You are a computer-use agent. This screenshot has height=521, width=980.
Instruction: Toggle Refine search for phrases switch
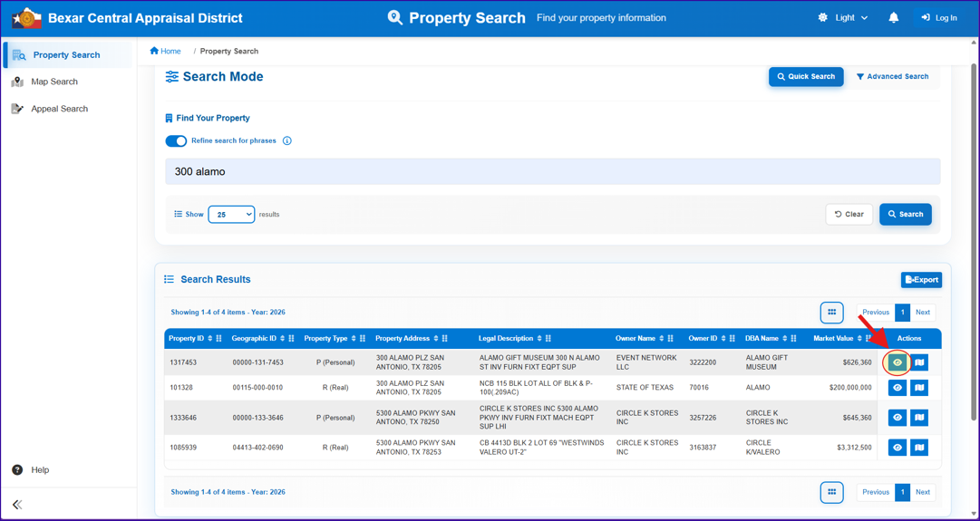176,140
